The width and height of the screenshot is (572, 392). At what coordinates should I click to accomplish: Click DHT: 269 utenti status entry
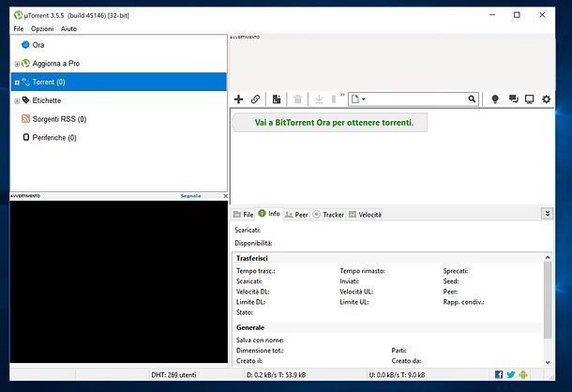click(173, 375)
